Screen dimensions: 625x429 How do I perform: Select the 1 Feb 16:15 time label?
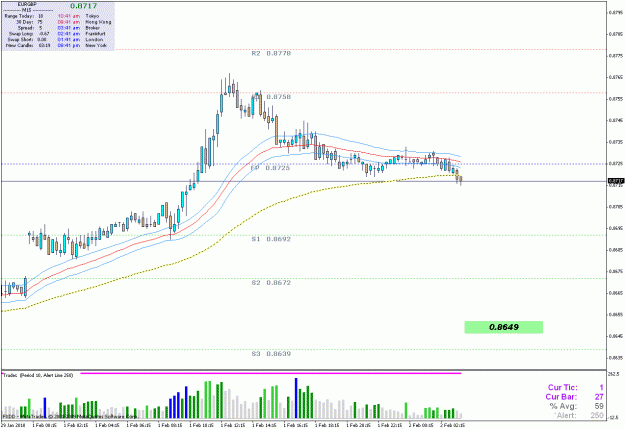click(298, 425)
